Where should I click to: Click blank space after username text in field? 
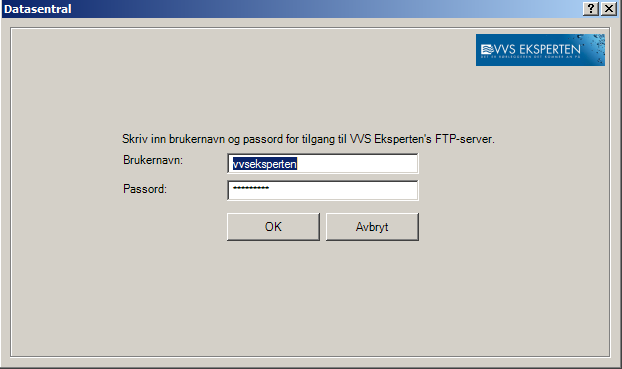pyautogui.click(x=357, y=164)
